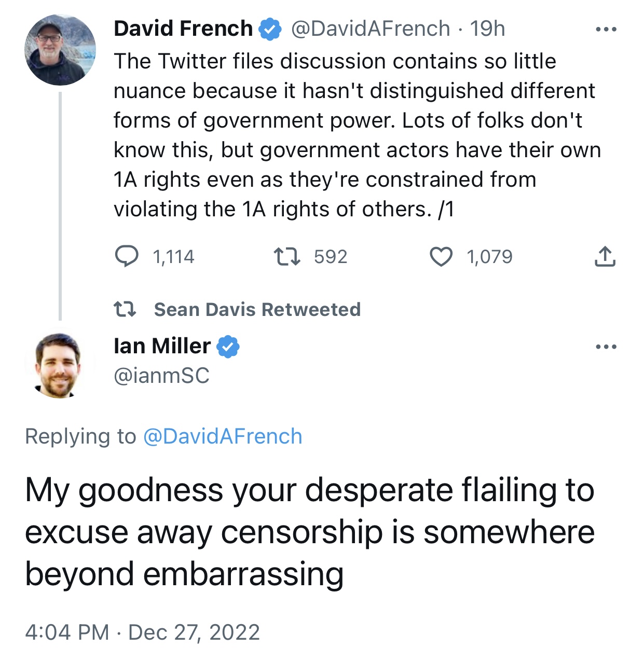Image resolution: width=644 pixels, height=662 pixels.
Task: Like David French's tweet
Action: [441, 256]
